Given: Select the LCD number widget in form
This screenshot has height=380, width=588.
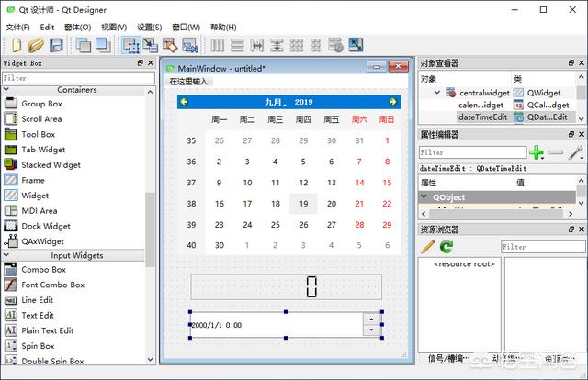Looking at the screenshot, I should coord(286,286).
